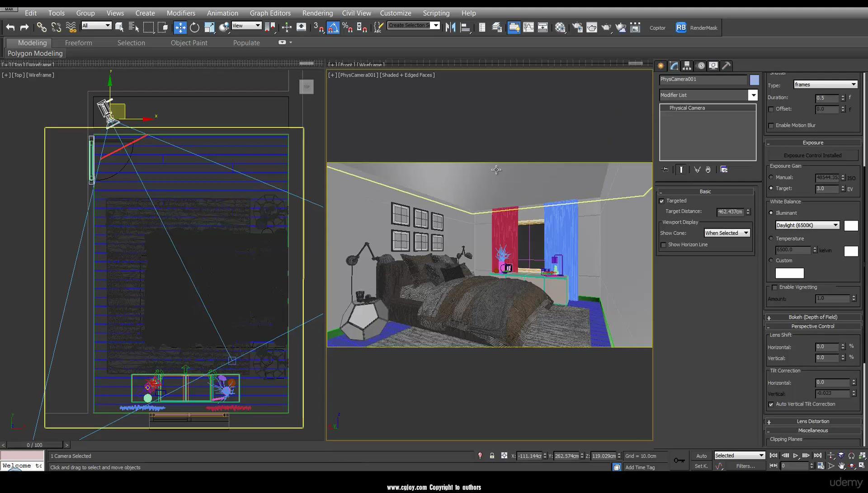This screenshot has height=493, width=868.
Task: Click the Modeling tab
Action: click(32, 43)
